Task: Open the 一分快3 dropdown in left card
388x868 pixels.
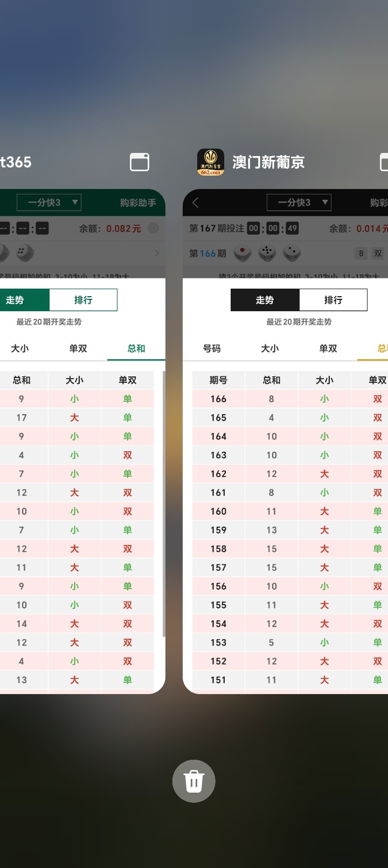Action: [x=49, y=202]
